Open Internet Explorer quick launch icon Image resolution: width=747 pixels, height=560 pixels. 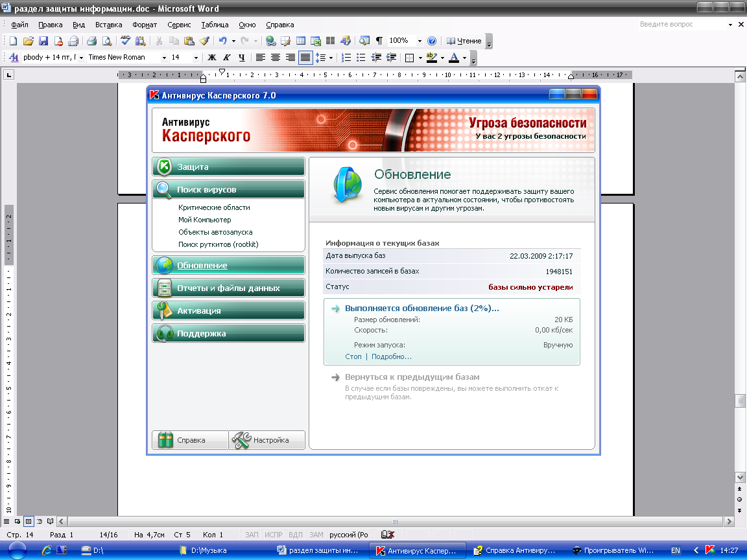pyautogui.click(x=47, y=550)
